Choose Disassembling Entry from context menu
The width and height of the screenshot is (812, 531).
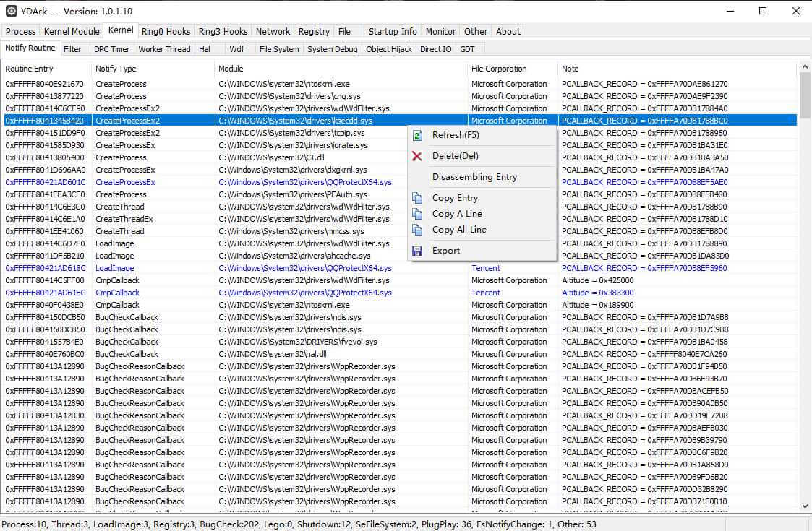(482, 177)
